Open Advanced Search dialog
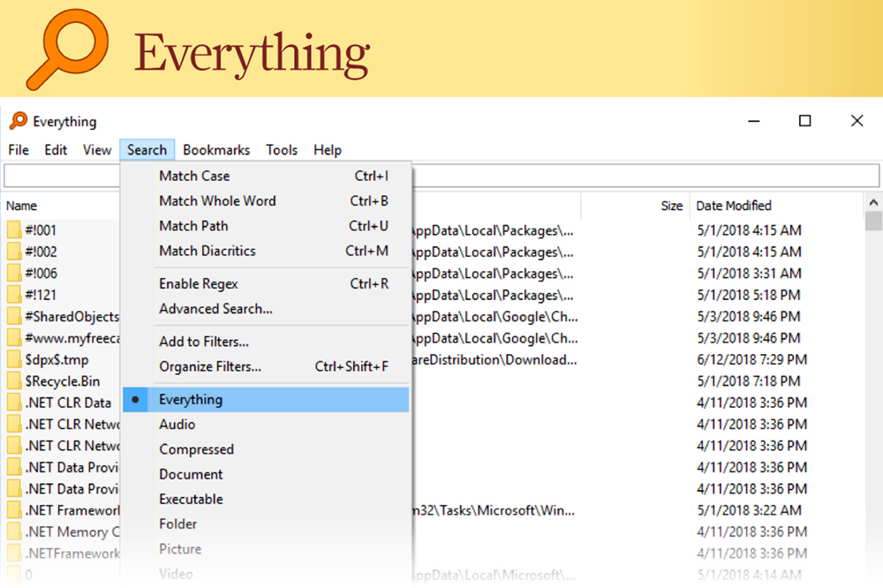Viewport: 883px width, 588px height. point(215,309)
